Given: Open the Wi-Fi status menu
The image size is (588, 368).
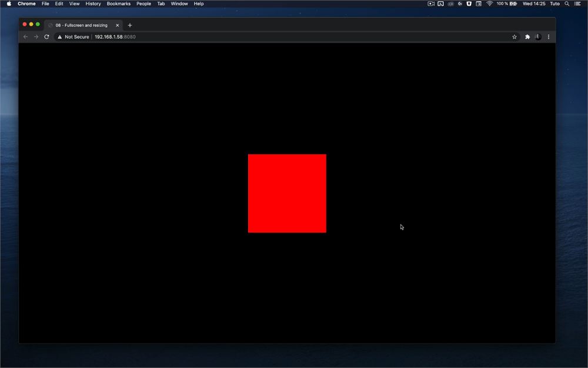Looking at the screenshot, I should (x=489, y=4).
